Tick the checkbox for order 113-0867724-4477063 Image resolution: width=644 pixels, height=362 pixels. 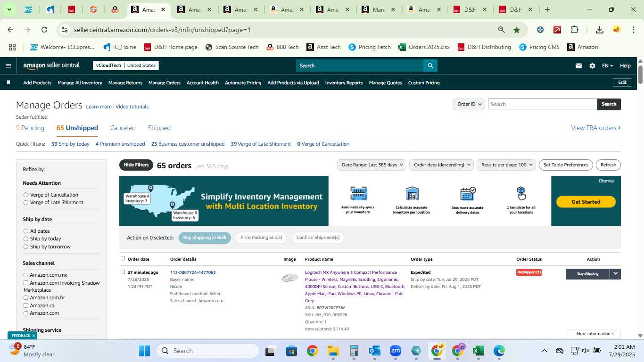[x=123, y=272]
